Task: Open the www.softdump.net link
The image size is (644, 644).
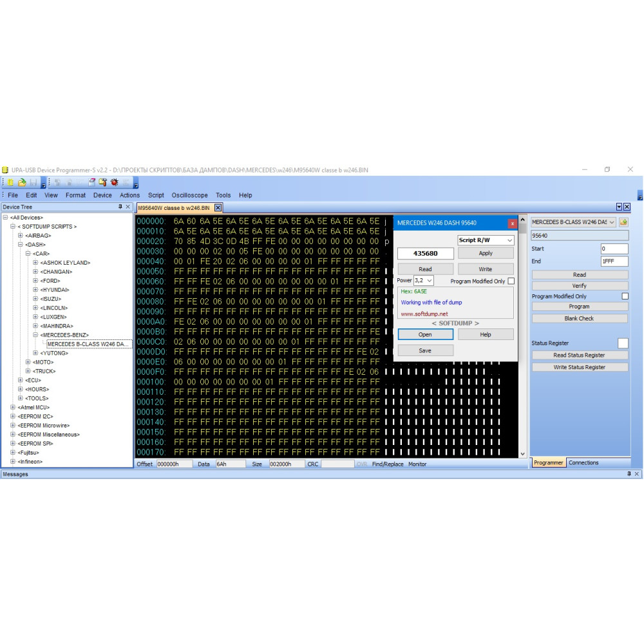Action: 424,314
